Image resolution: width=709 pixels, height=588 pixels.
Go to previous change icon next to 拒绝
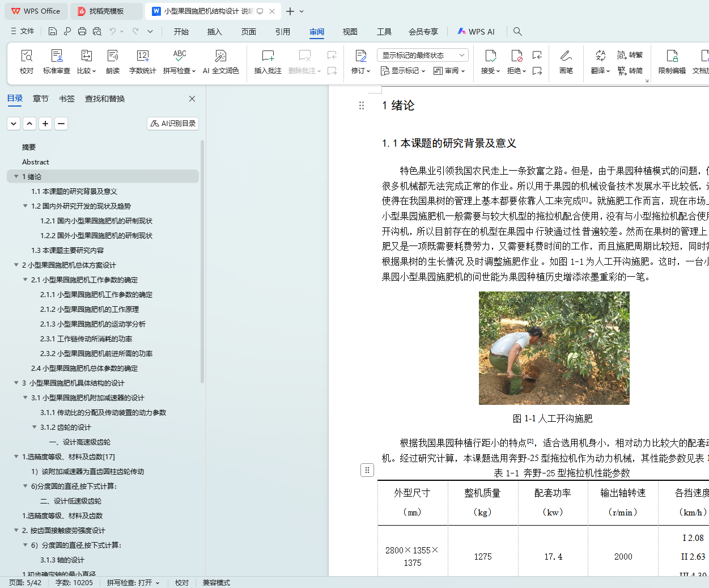tap(537, 55)
